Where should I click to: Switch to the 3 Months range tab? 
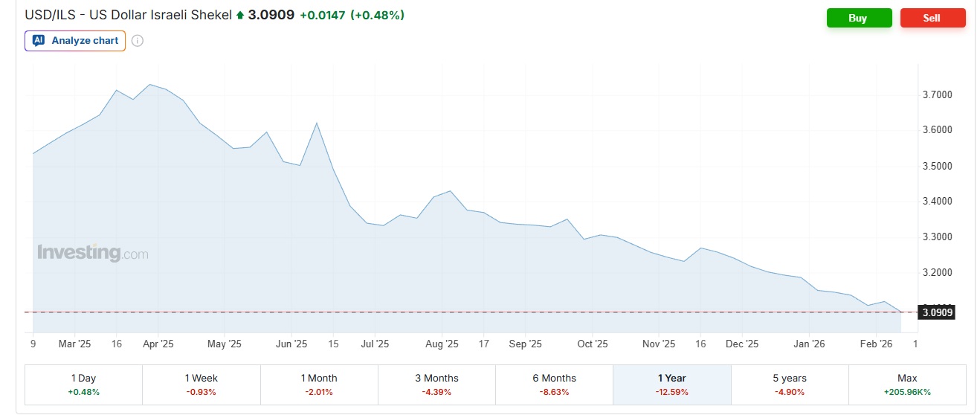(436, 385)
